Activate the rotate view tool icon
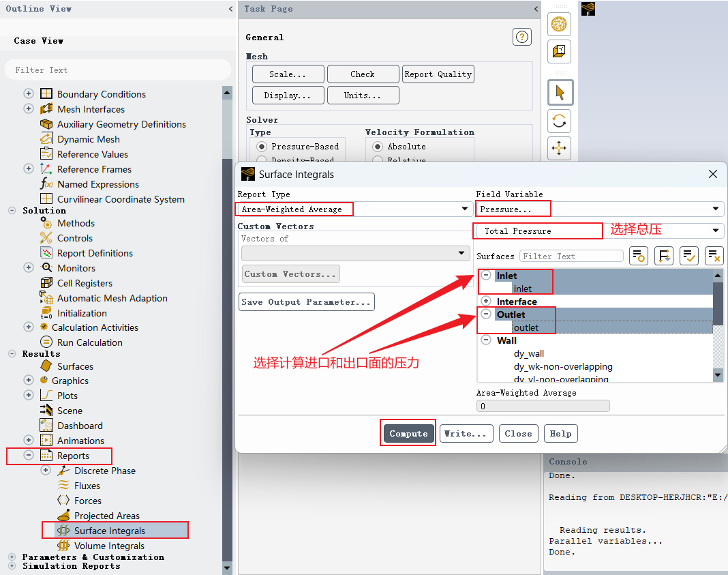This screenshot has height=575, width=728. pyautogui.click(x=559, y=121)
